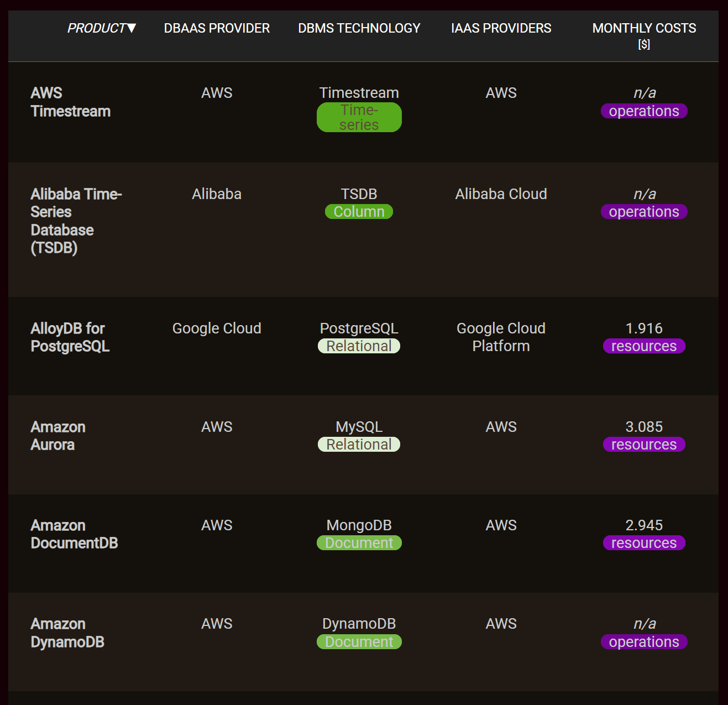Select AlloyDB for PostgreSQL product
The image size is (728, 705).
(x=70, y=337)
